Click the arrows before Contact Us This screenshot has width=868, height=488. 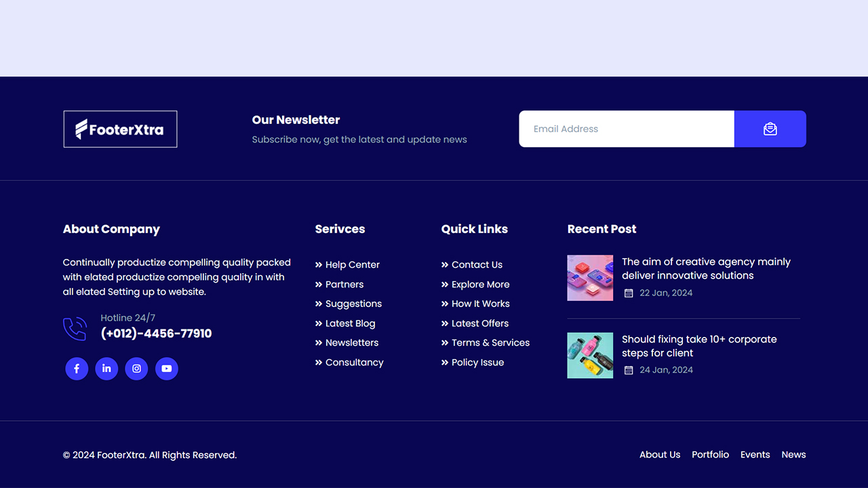click(445, 264)
